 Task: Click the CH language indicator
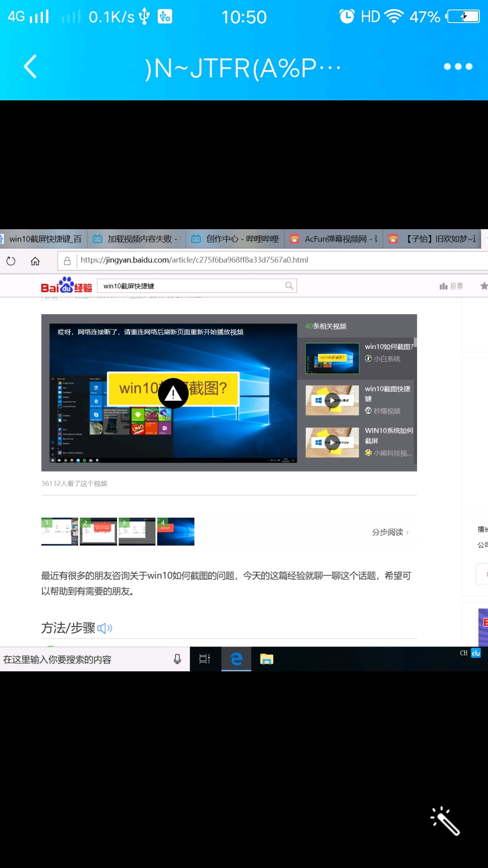point(464,653)
